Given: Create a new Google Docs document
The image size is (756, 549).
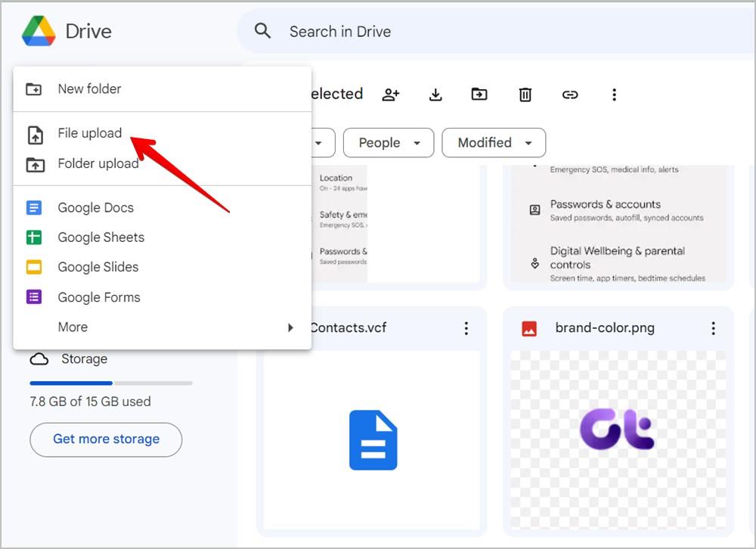Looking at the screenshot, I should click(162, 207).
